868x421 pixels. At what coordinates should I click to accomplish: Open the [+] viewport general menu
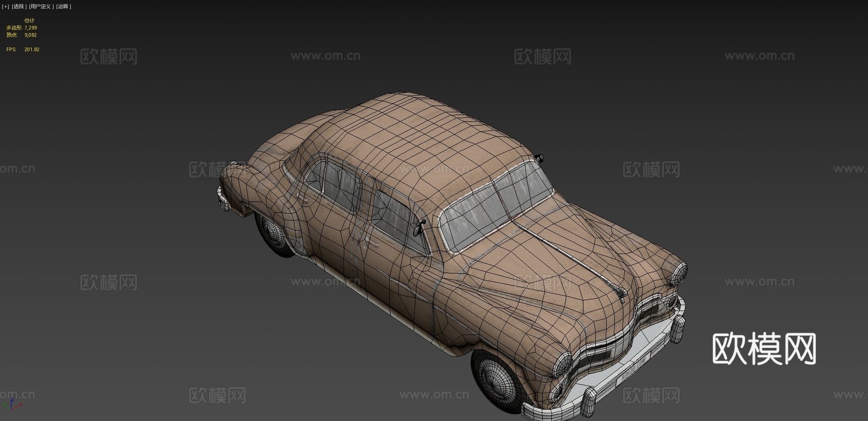coord(5,6)
